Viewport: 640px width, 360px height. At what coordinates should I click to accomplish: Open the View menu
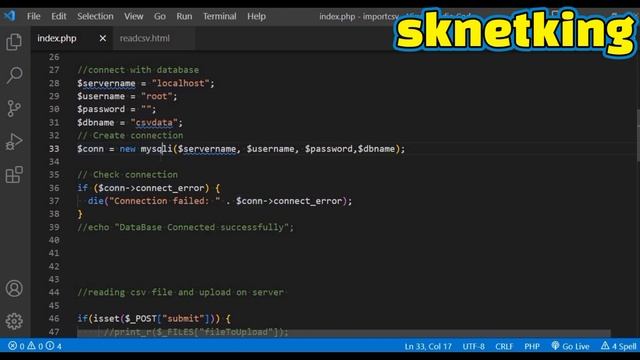pos(133,16)
